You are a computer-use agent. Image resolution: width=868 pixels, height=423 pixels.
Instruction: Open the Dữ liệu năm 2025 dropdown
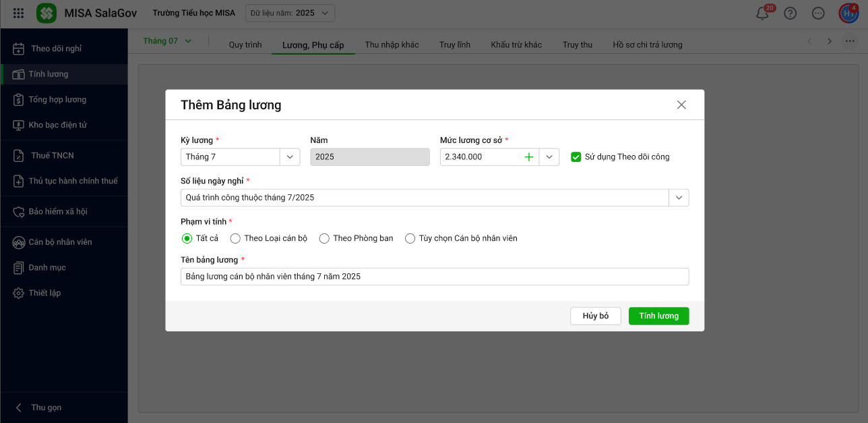(290, 13)
